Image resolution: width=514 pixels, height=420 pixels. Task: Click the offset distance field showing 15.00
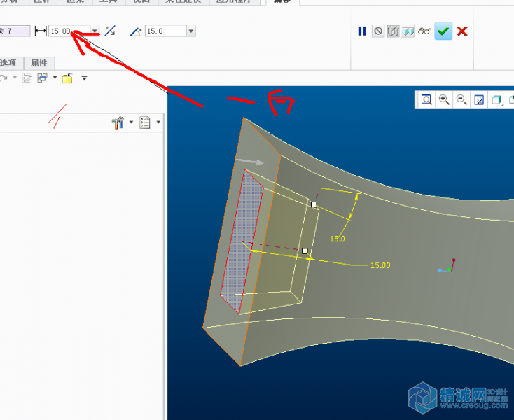[69, 31]
